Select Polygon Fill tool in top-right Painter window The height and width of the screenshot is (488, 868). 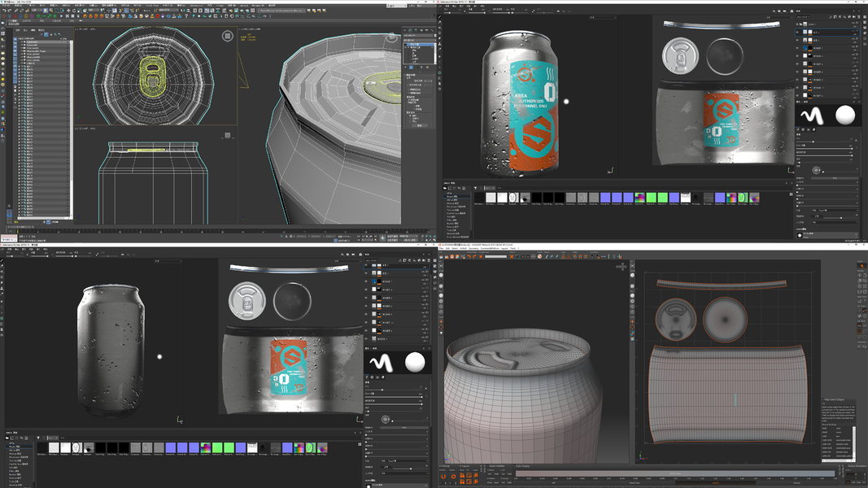(x=439, y=33)
